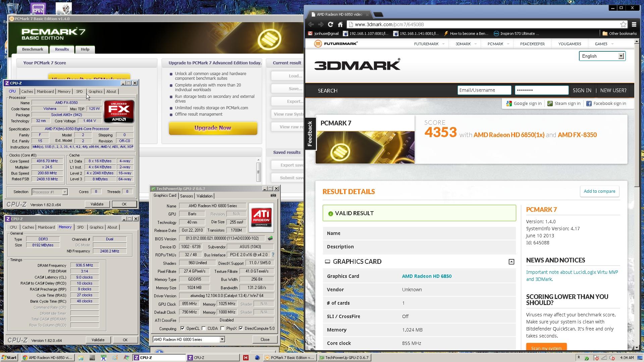Click the PCMark 7 result thumbnail image
The image size is (644, 362).
pyautogui.click(x=365, y=147)
